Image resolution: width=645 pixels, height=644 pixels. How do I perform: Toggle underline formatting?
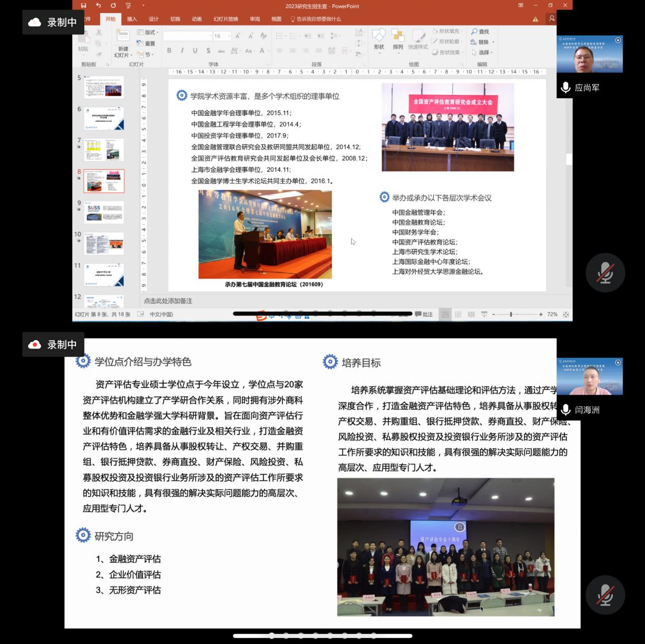coord(195,50)
